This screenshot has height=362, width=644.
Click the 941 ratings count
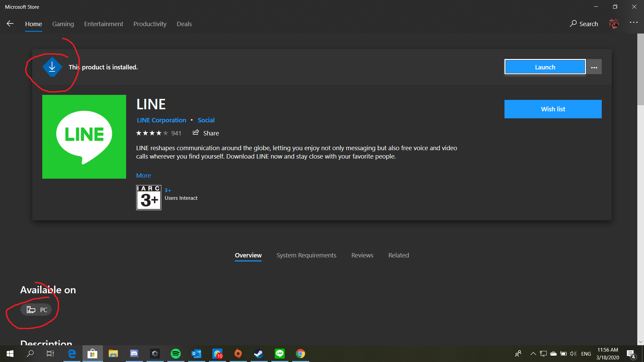tap(176, 133)
